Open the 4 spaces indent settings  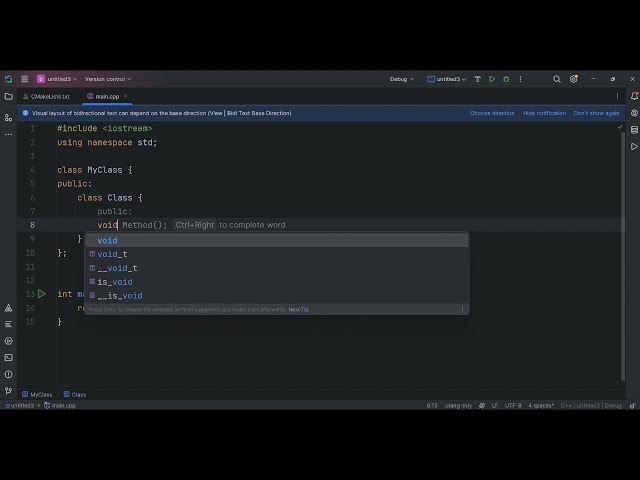click(541, 406)
